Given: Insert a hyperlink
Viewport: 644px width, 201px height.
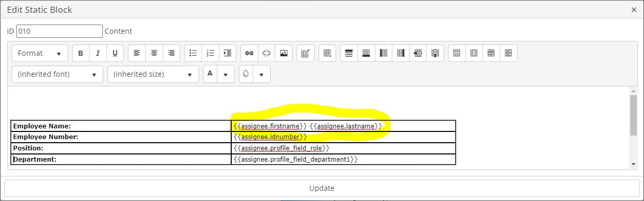Looking at the screenshot, I should [x=249, y=53].
